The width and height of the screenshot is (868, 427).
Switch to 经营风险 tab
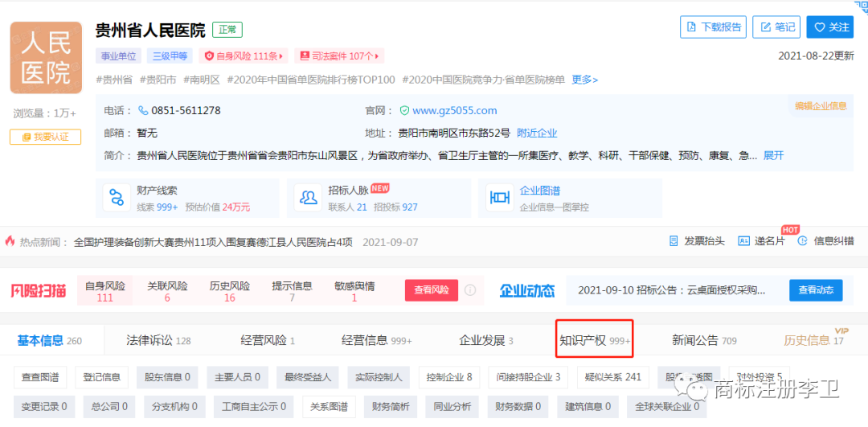[268, 340]
